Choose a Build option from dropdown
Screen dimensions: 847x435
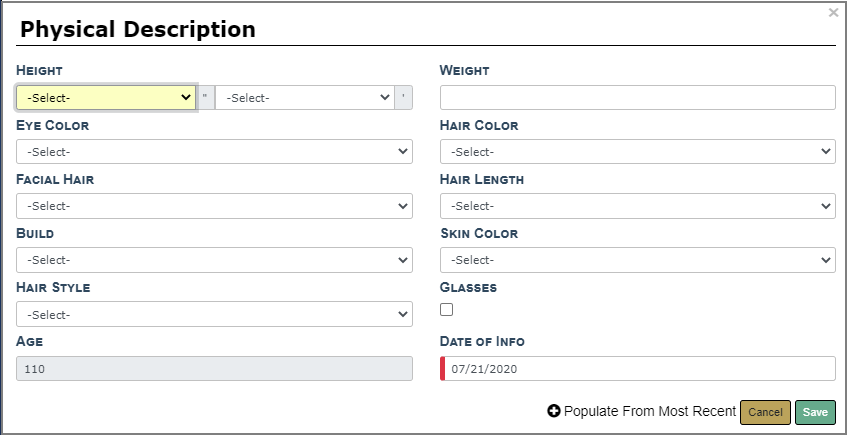point(214,259)
